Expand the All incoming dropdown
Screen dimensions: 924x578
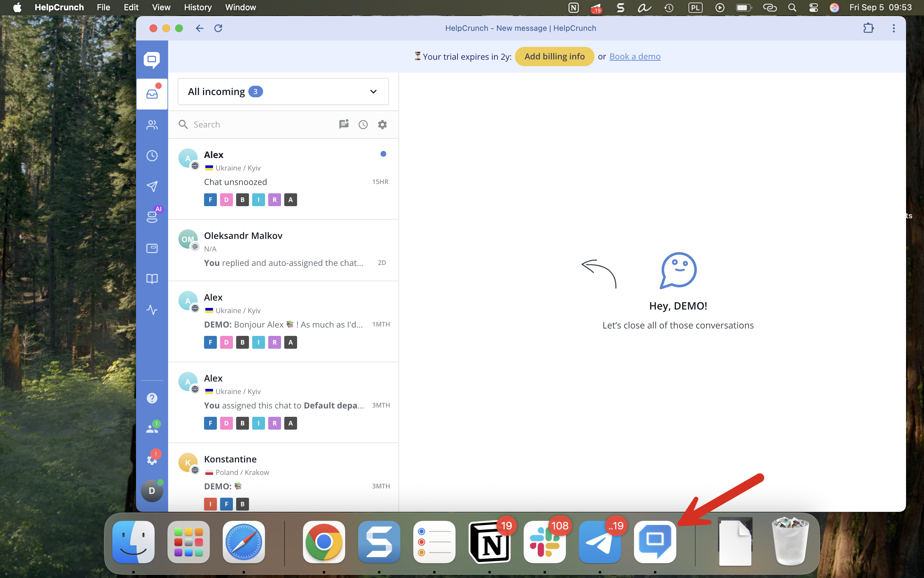283,92
